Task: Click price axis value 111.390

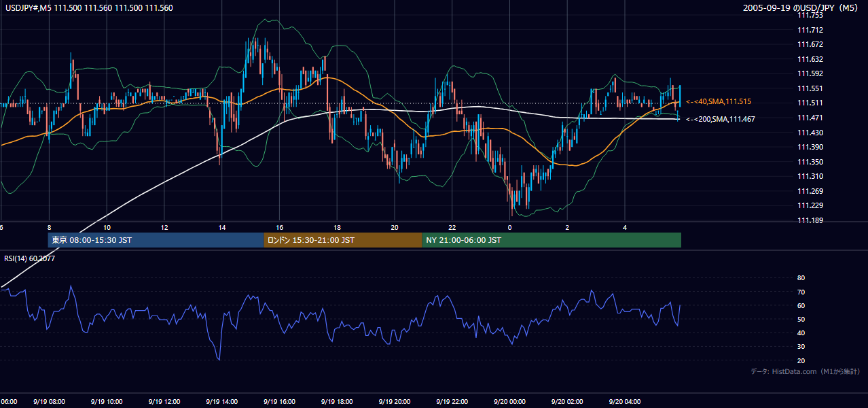Action: pyautogui.click(x=810, y=147)
